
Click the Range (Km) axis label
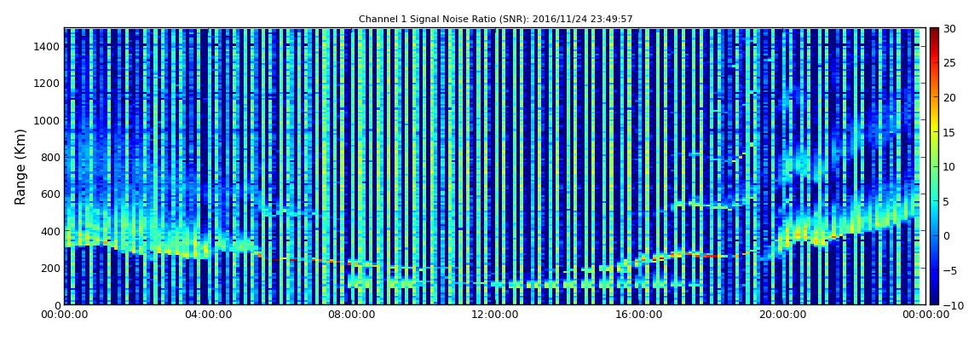(x=20, y=166)
